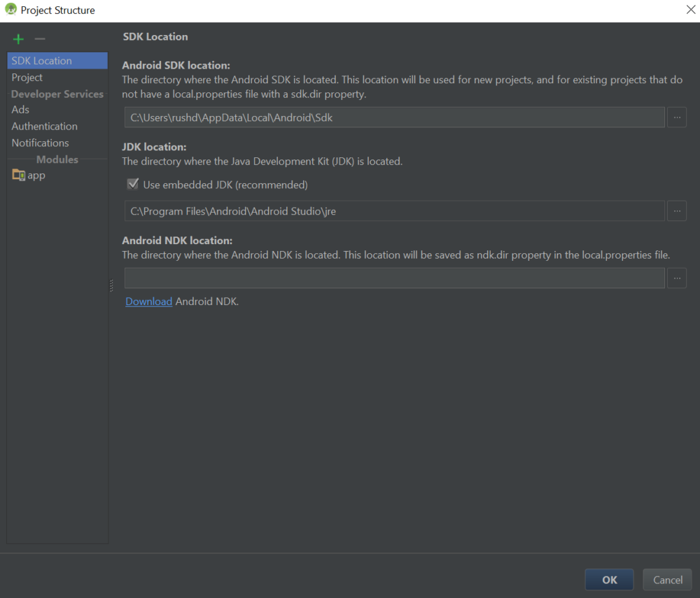Click the Android SDK location path field
700x598 pixels.
(x=394, y=118)
